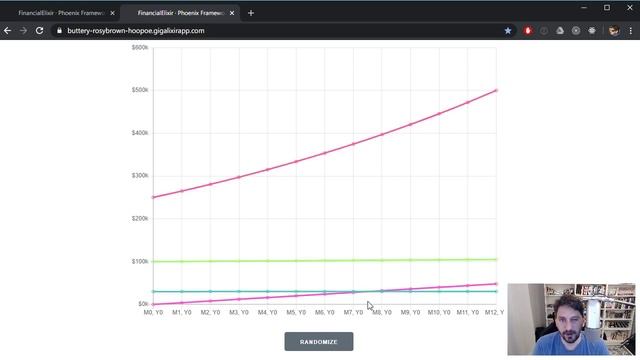Click the M1, Y0 x-axis label
Viewport: 640px width, 360px height.
coord(182,312)
